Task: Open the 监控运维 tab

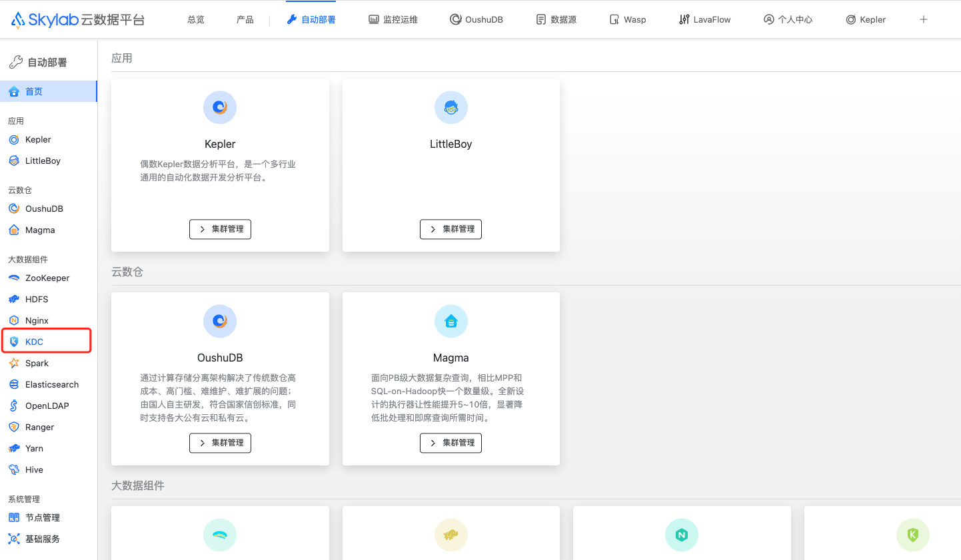Action: (393, 20)
